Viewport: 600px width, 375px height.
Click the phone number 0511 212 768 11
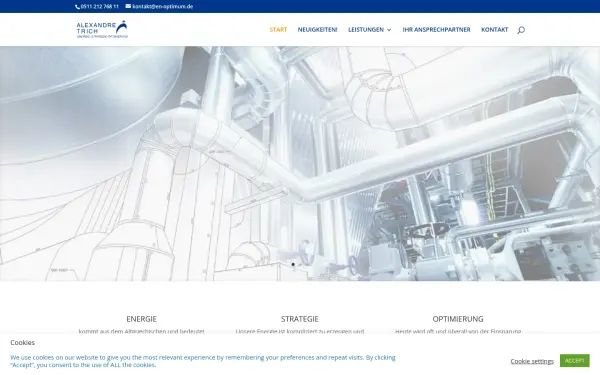click(x=99, y=7)
